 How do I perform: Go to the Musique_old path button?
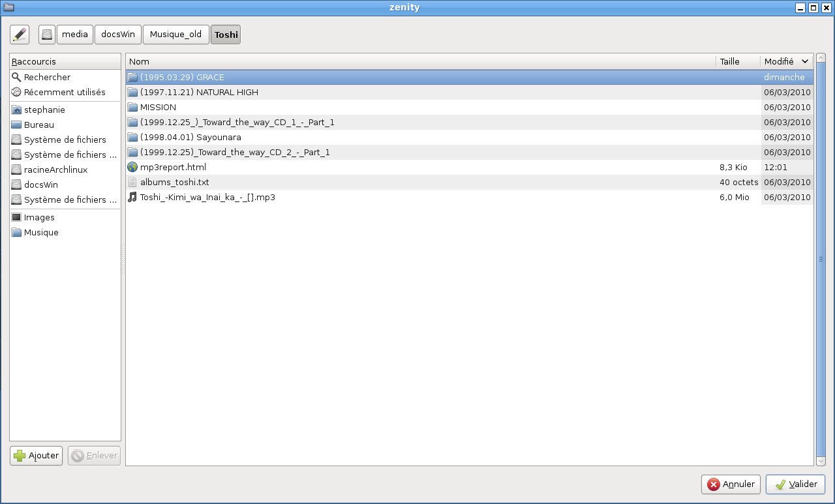tap(176, 35)
